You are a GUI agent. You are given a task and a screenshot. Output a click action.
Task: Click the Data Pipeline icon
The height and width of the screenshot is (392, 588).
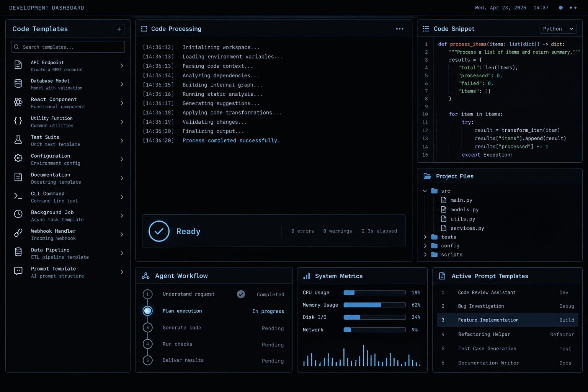[18, 252]
